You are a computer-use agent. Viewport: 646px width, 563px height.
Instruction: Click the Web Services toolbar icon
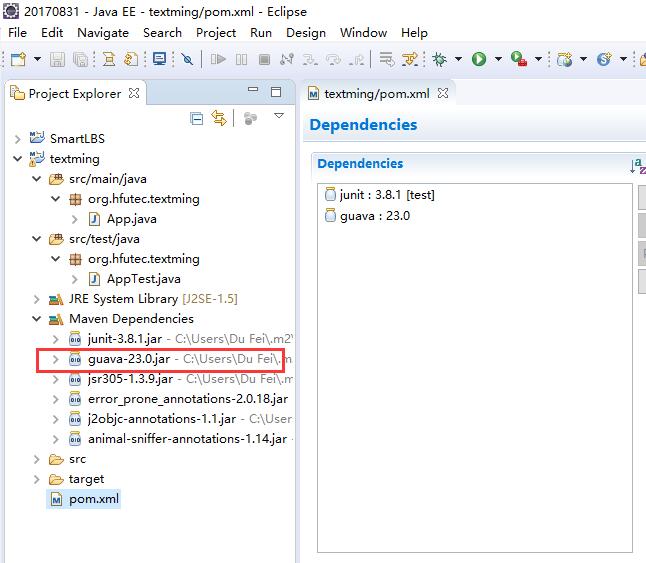tap(604, 59)
